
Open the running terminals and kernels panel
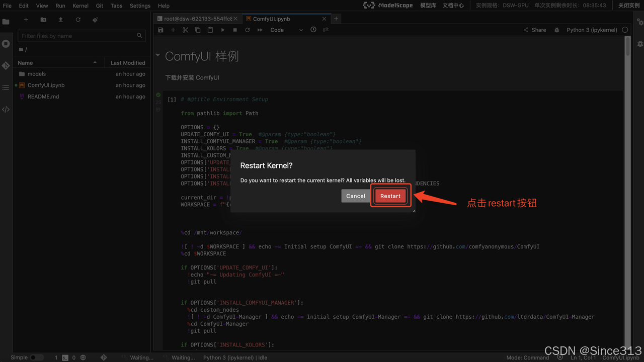pos(6,44)
